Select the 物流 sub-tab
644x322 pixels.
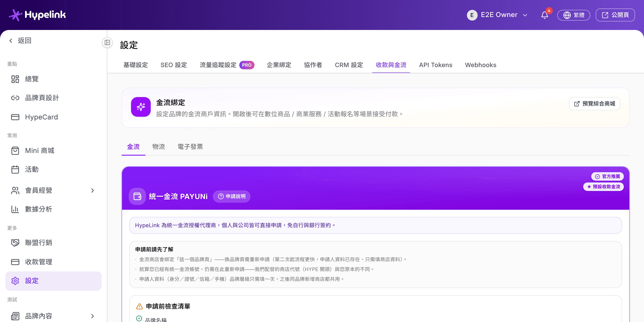159,147
